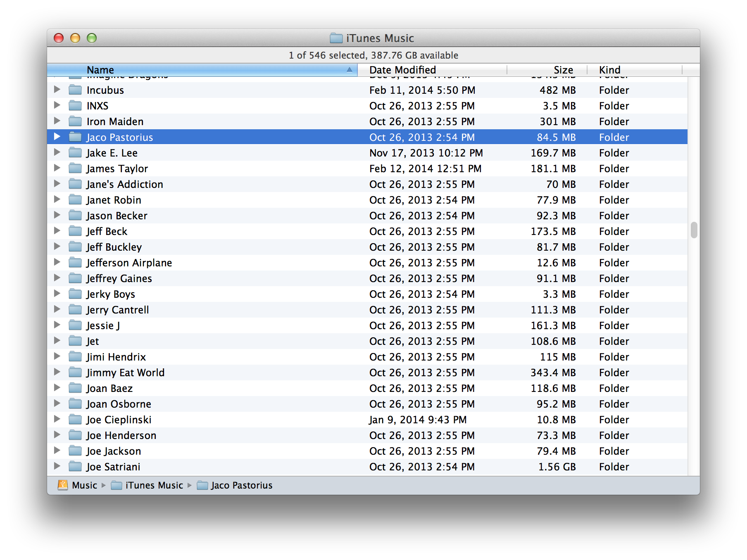Sort by the Size column header
Screen dimensions: 747x560
point(547,70)
